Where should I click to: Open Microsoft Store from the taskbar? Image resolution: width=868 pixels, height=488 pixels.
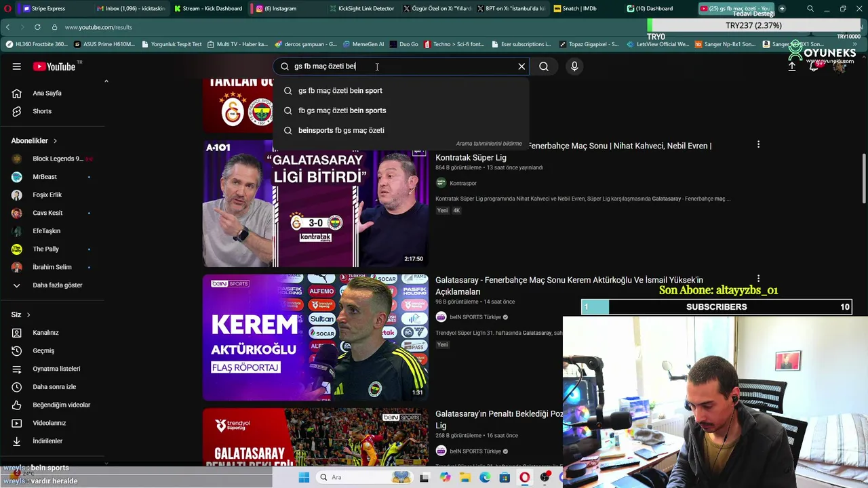(x=505, y=477)
